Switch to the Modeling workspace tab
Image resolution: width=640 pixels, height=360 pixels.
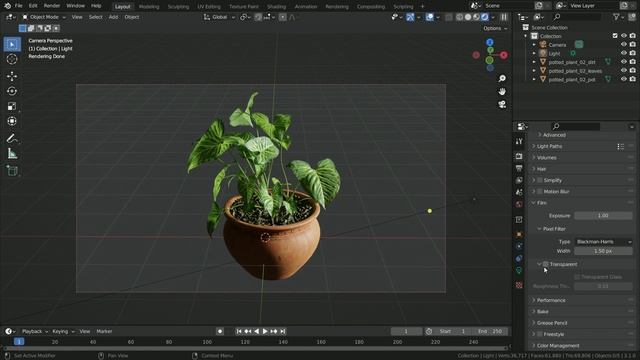click(x=149, y=7)
